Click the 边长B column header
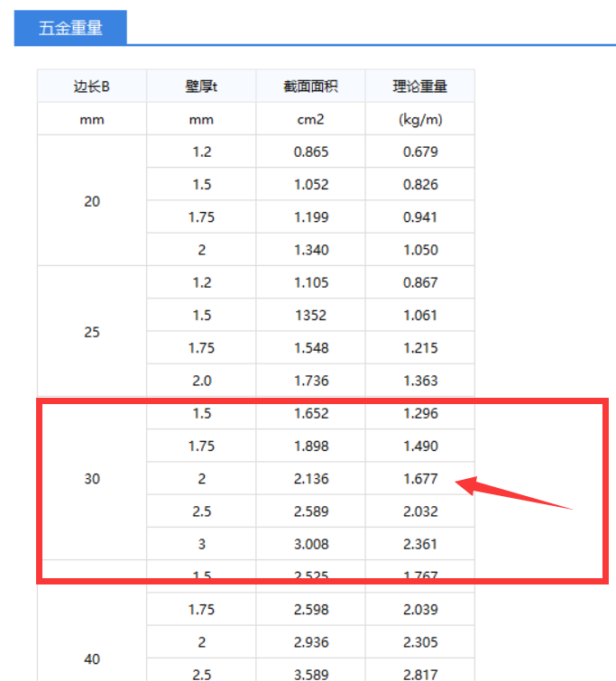 point(92,87)
